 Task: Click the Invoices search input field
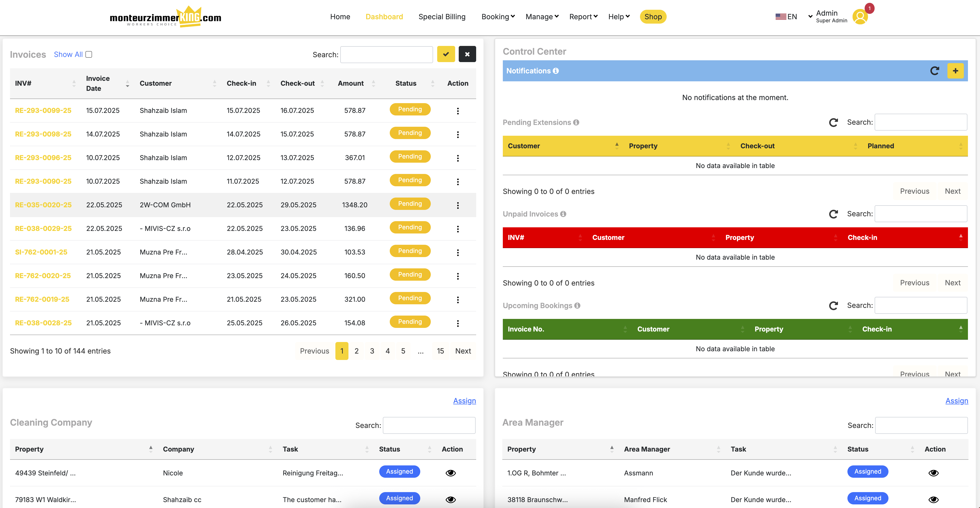[386, 54]
